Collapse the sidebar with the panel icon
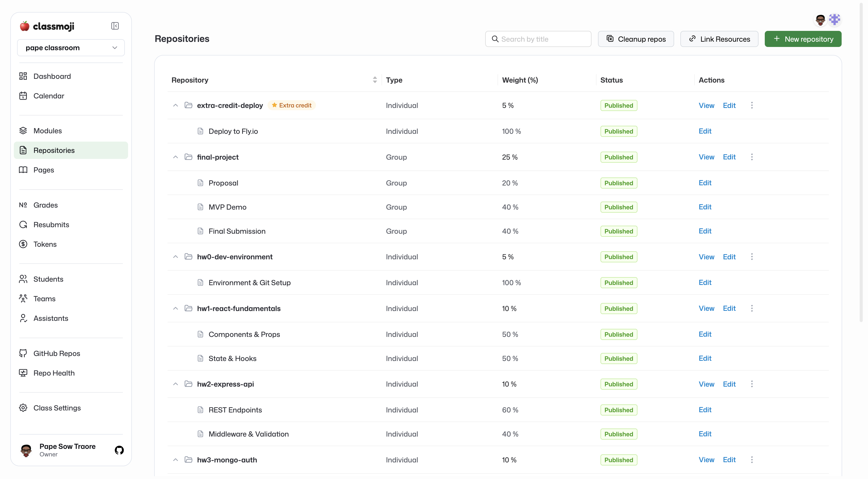The image size is (868, 479). point(115,26)
